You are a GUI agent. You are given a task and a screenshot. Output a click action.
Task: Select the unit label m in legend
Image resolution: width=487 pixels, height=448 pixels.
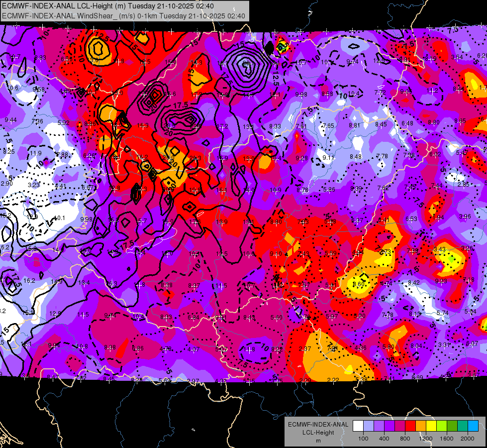[x=318, y=441]
